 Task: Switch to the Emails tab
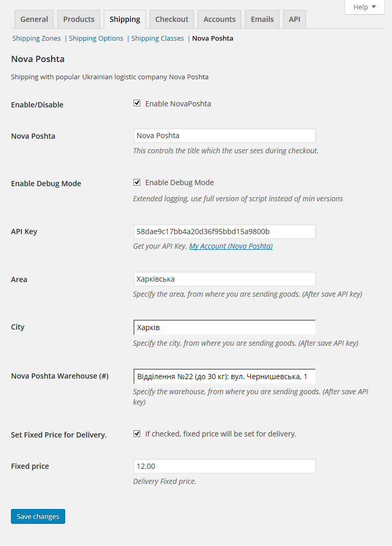(x=262, y=19)
